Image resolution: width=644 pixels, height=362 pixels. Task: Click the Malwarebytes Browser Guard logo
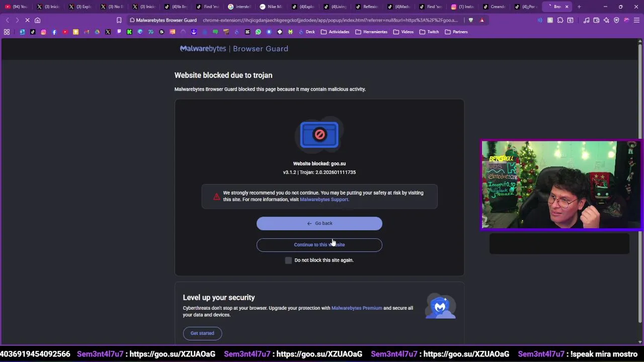234,49
